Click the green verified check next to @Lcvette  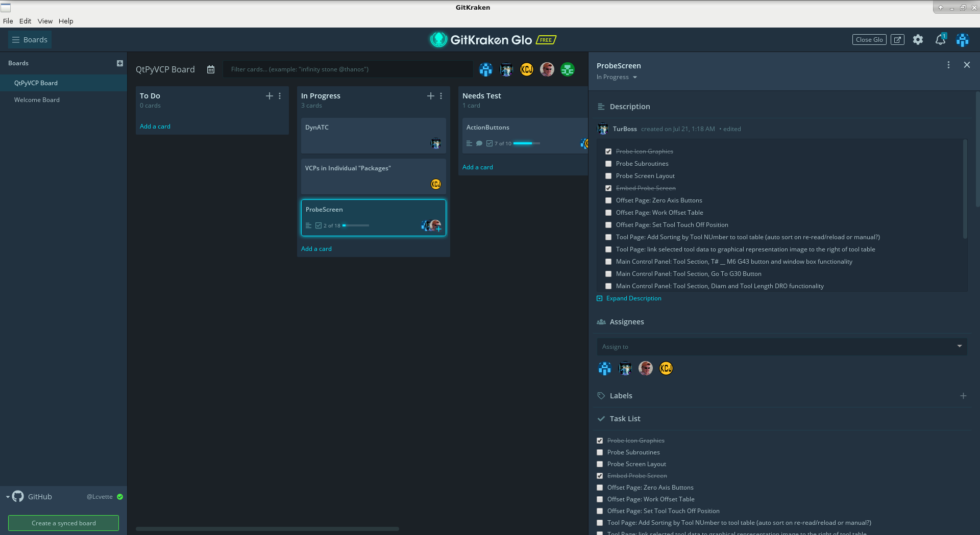coord(120,497)
